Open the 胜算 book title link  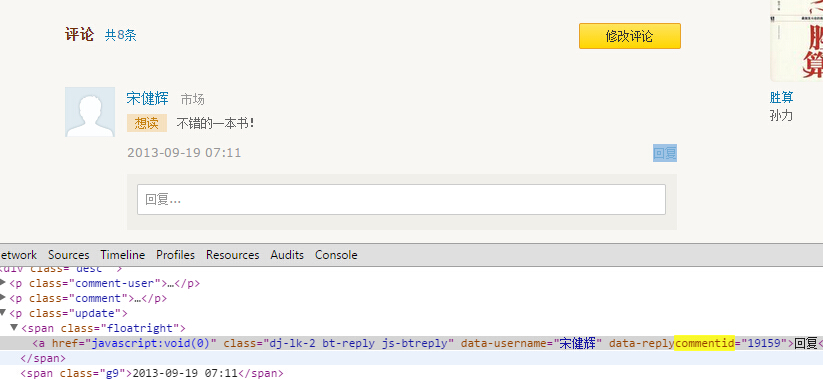(x=782, y=98)
